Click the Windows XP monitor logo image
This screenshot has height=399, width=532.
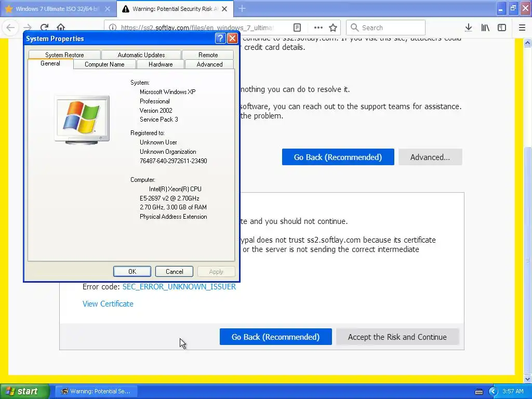pos(82,120)
